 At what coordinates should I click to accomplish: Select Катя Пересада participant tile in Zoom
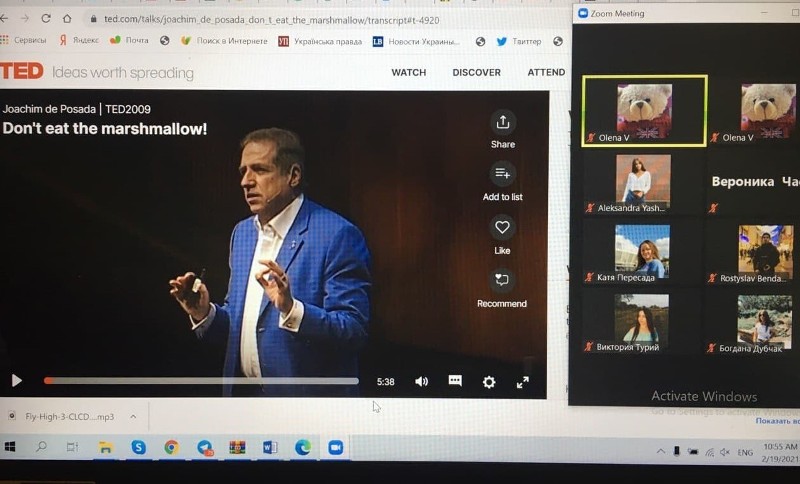(x=643, y=252)
